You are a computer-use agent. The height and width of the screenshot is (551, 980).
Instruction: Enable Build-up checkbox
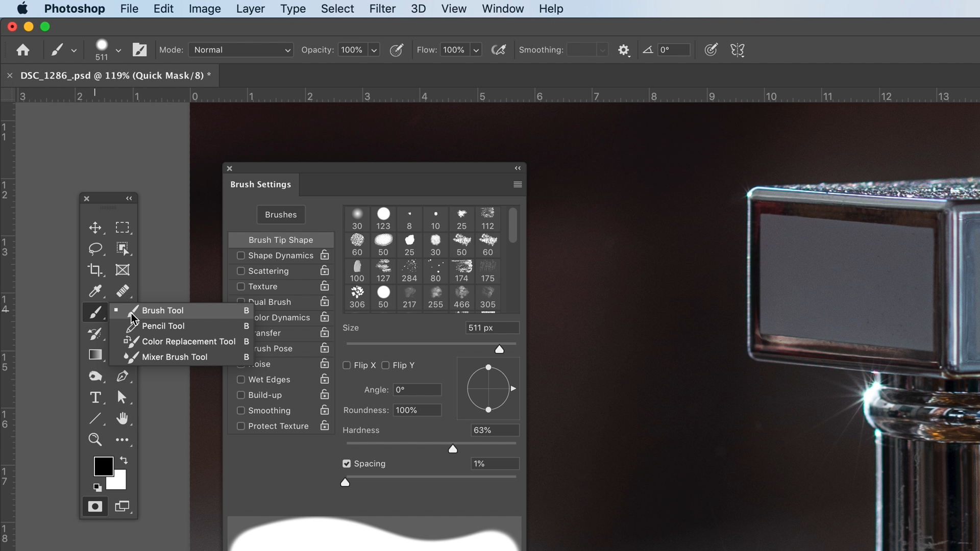tap(241, 395)
